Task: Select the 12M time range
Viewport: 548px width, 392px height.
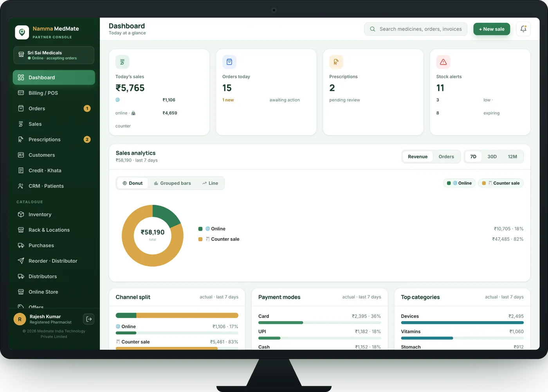Action: click(512, 157)
